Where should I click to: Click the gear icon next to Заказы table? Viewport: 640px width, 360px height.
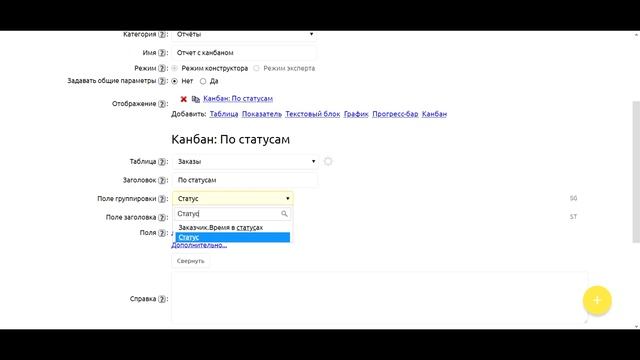(328, 161)
